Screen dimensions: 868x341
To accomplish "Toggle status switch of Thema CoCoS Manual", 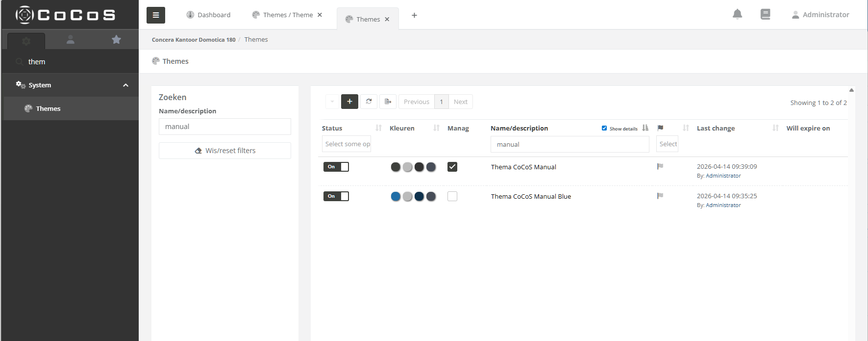I will (x=336, y=167).
